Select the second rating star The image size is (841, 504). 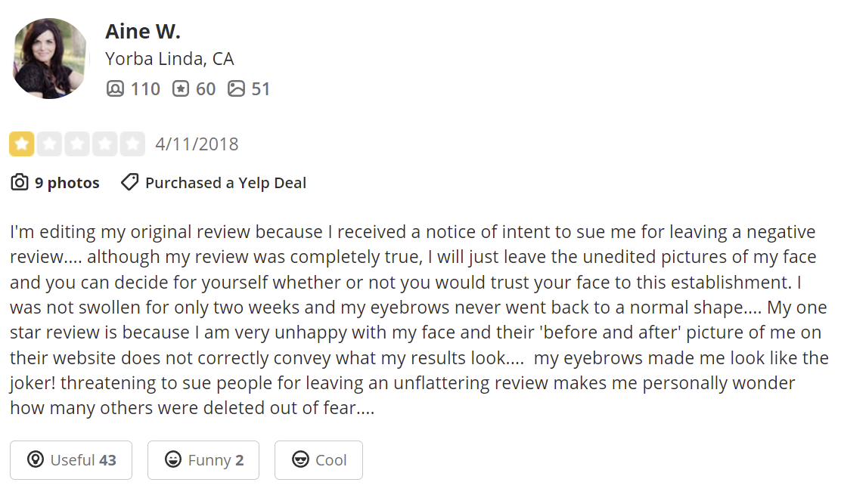[49, 144]
